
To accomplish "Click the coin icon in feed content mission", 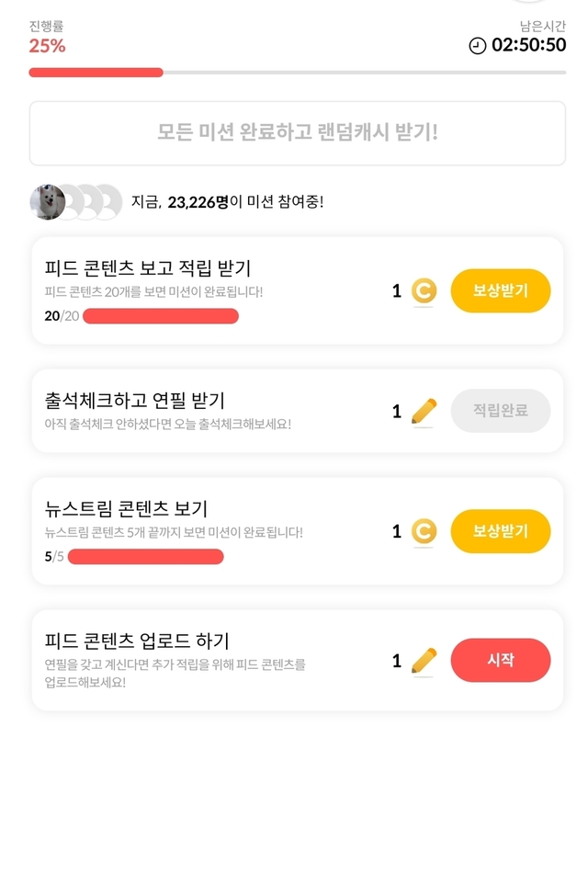I will coord(424,291).
